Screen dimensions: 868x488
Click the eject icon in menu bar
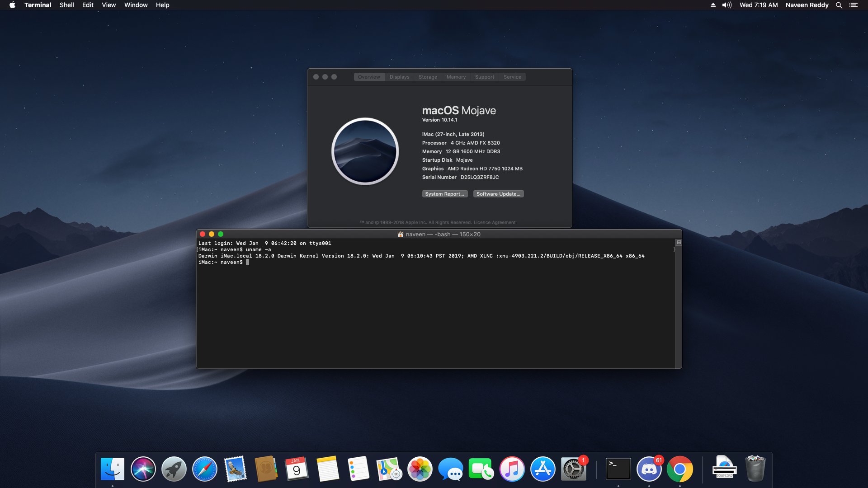coord(713,5)
